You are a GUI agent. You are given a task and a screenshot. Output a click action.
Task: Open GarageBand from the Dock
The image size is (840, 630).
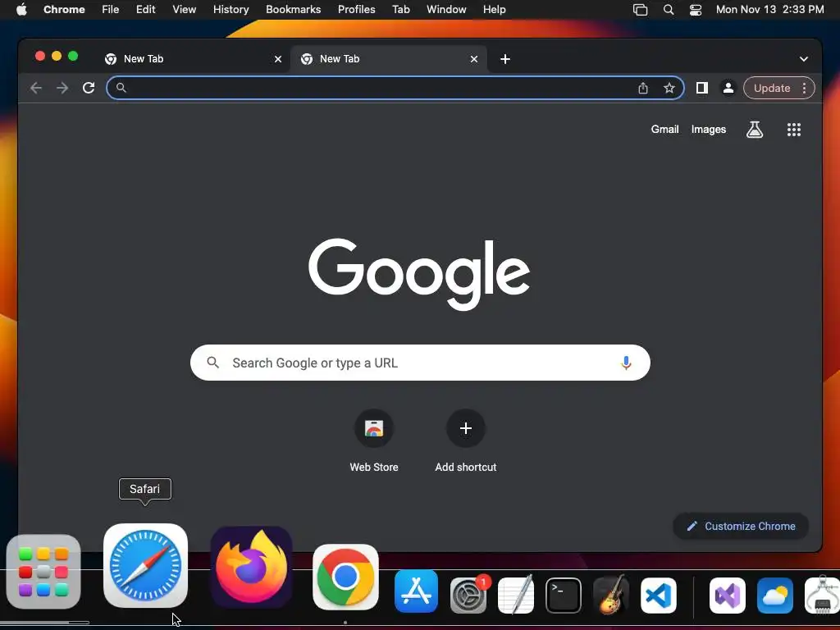610,595
